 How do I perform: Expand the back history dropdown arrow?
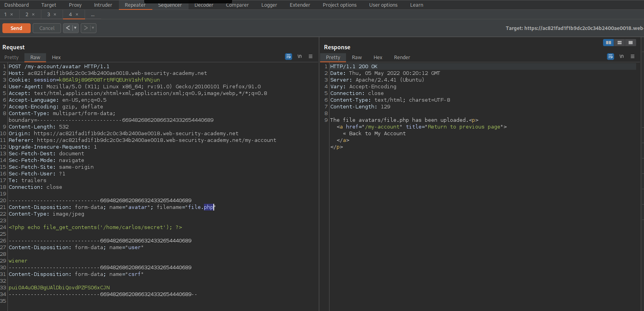(x=75, y=28)
